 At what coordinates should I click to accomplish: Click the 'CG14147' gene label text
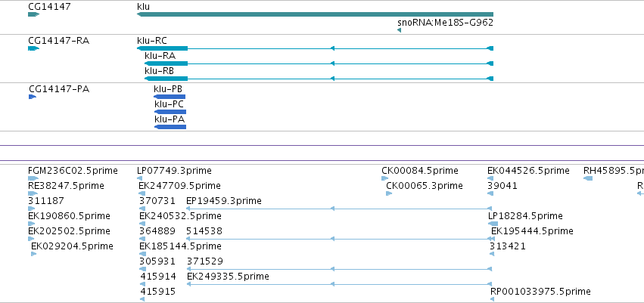[x=49, y=7]
